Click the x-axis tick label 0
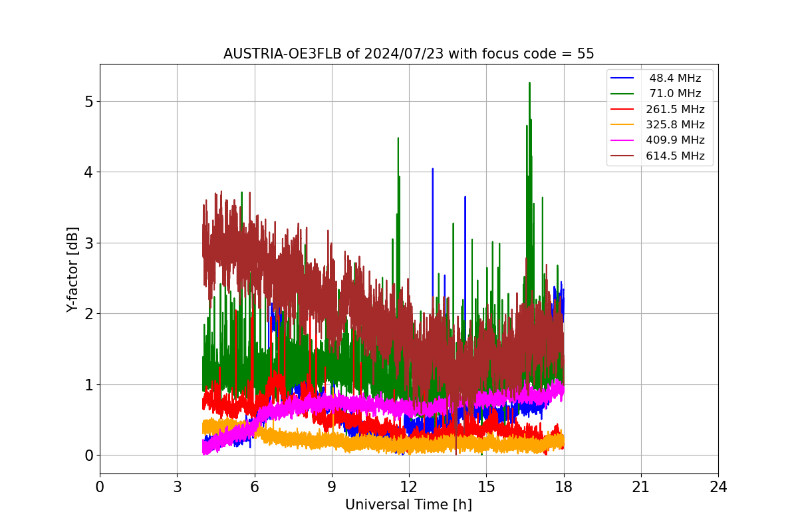 [x=100, y=487]
